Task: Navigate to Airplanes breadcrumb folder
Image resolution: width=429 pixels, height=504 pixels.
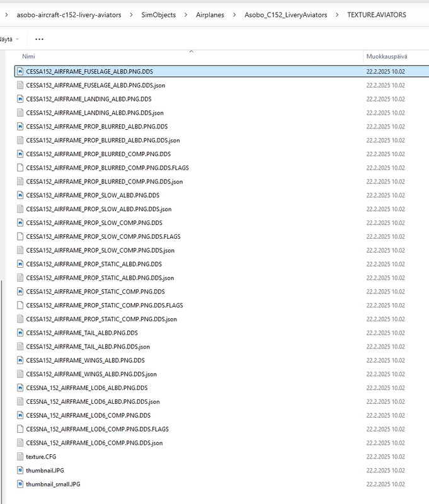Action: click(x=210, y=14)
